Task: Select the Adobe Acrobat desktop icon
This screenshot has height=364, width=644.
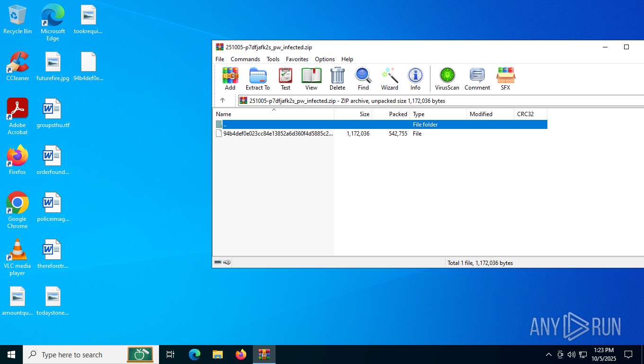Action: pyautogui.click(x=18, y=116)
